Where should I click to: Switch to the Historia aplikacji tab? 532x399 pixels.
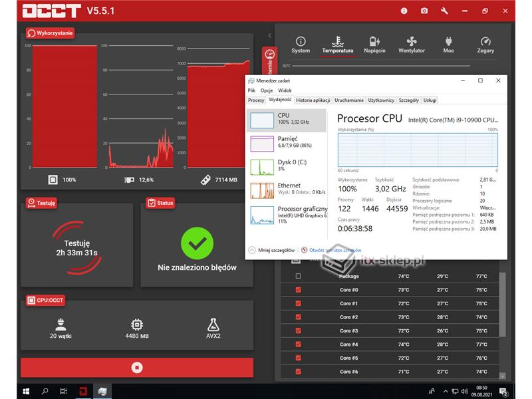coord(313,100)
